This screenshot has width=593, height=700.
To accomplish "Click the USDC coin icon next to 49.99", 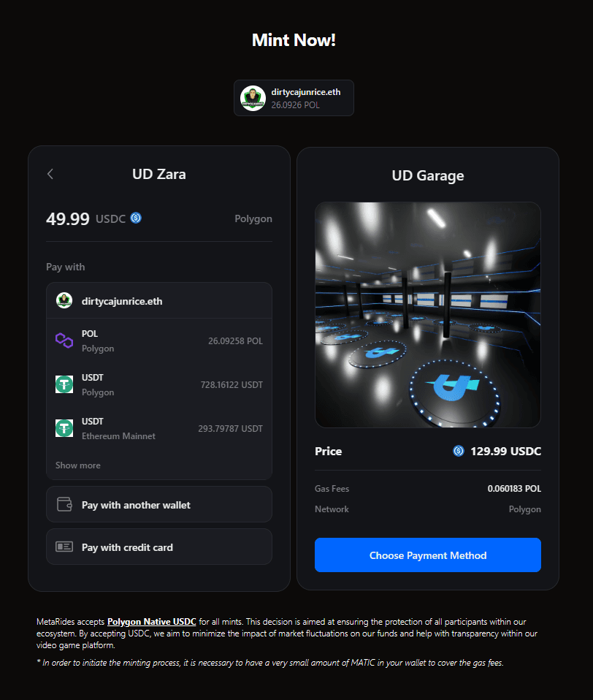I will pos(136,217).
